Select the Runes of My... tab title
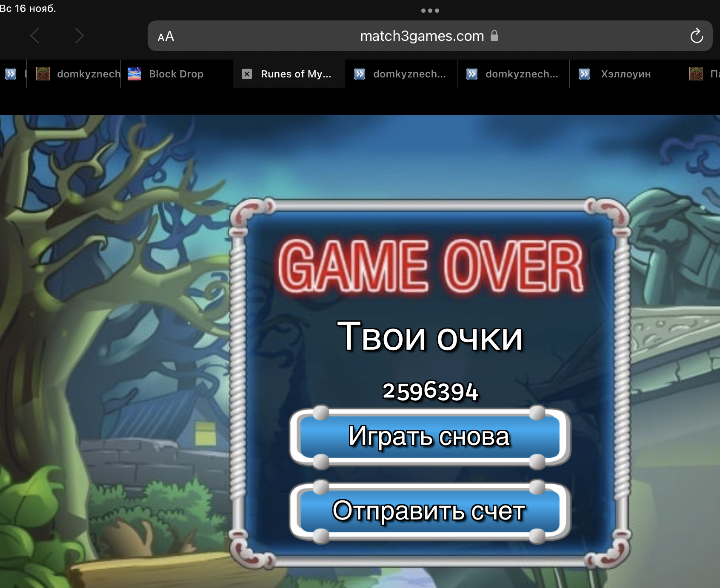This screenshot has height=588, width=720. coord(296,74)
